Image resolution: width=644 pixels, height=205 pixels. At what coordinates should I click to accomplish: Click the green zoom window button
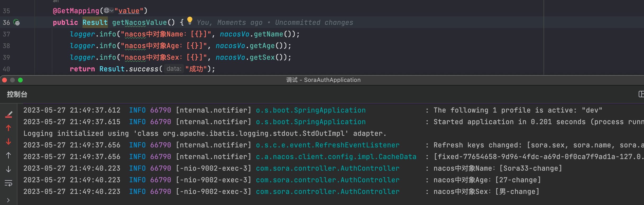point(20,80)
